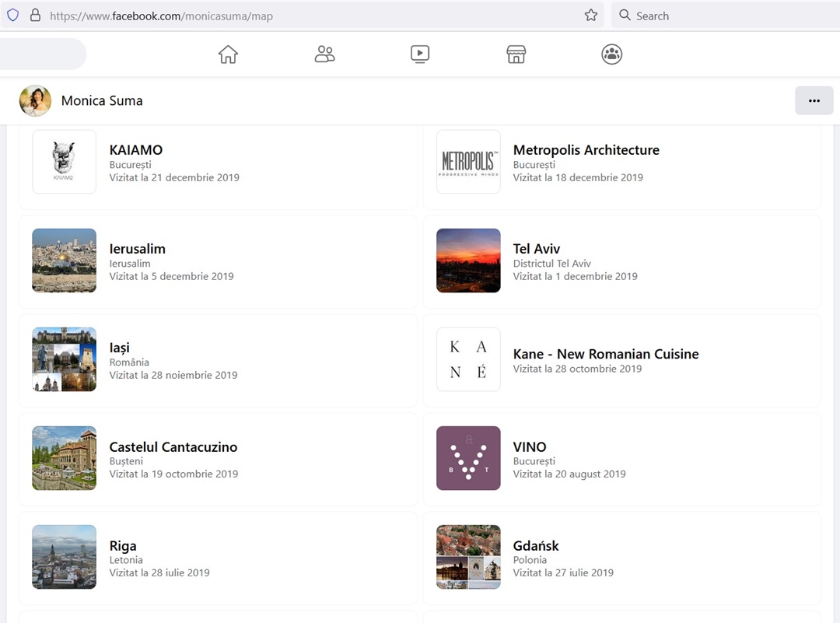Open the KAIAMO place link
840x623 pixels.
(x=136, y=150)
